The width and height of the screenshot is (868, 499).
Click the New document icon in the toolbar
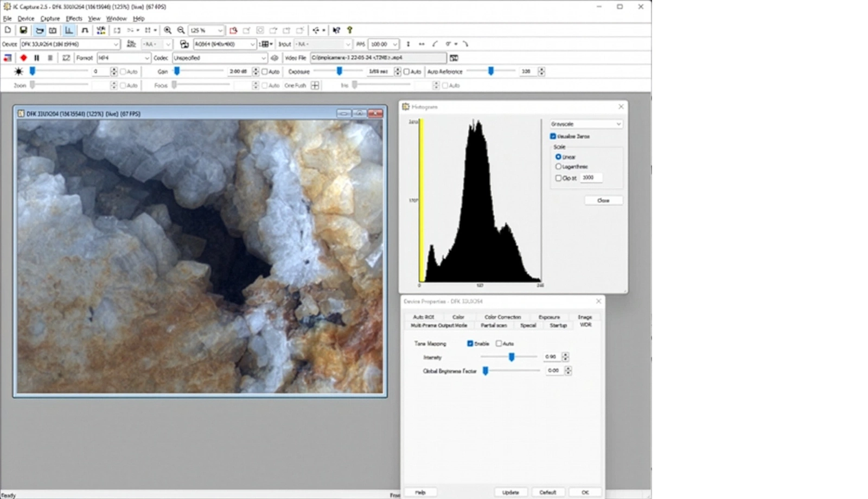point(8,30)
